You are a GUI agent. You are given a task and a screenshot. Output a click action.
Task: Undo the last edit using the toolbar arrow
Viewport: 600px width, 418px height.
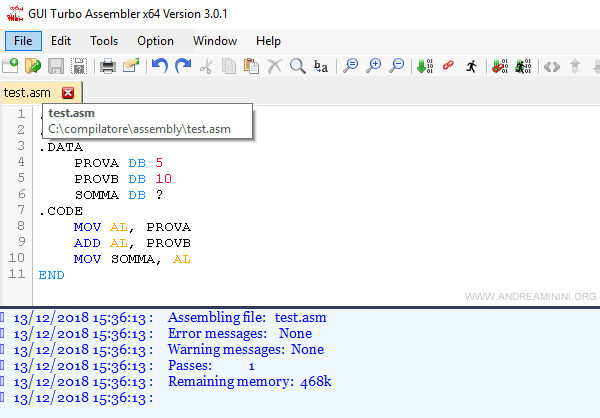tap(159, 66)
